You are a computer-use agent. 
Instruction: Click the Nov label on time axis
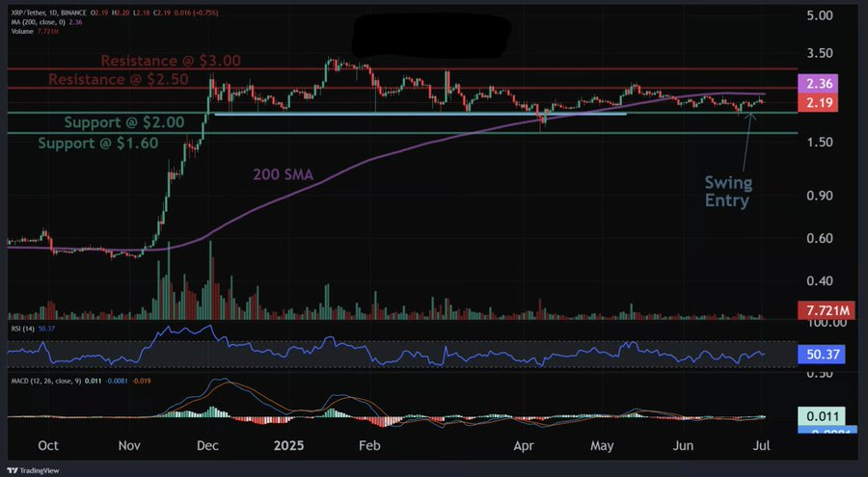point(129,445)
